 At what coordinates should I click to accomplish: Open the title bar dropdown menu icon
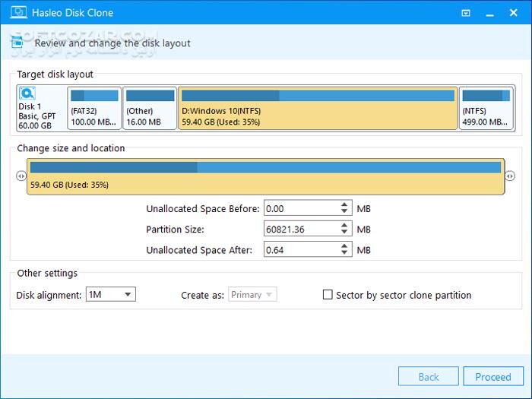(465, 13)
